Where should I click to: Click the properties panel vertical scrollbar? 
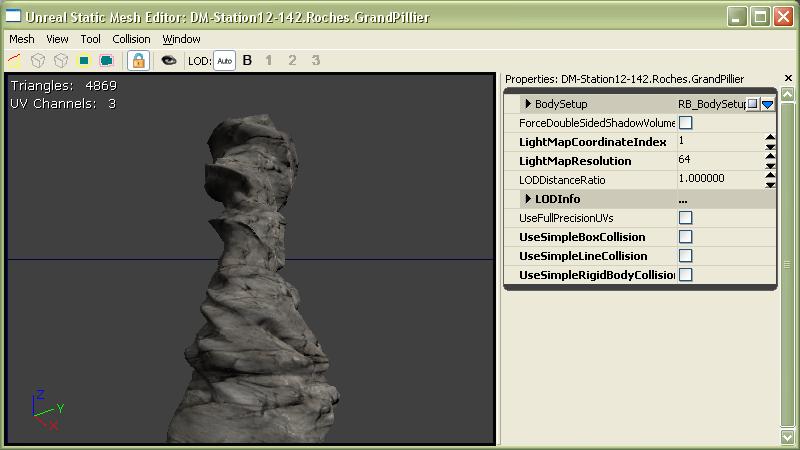[787, 250]
